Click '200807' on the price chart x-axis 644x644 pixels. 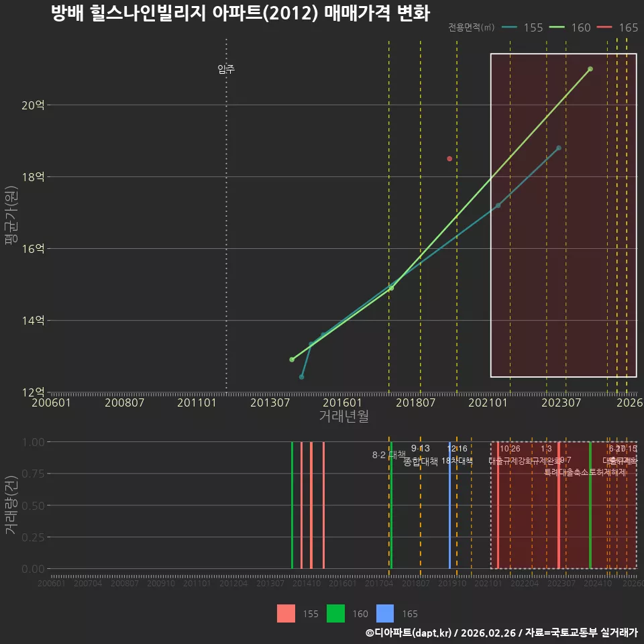125,402
